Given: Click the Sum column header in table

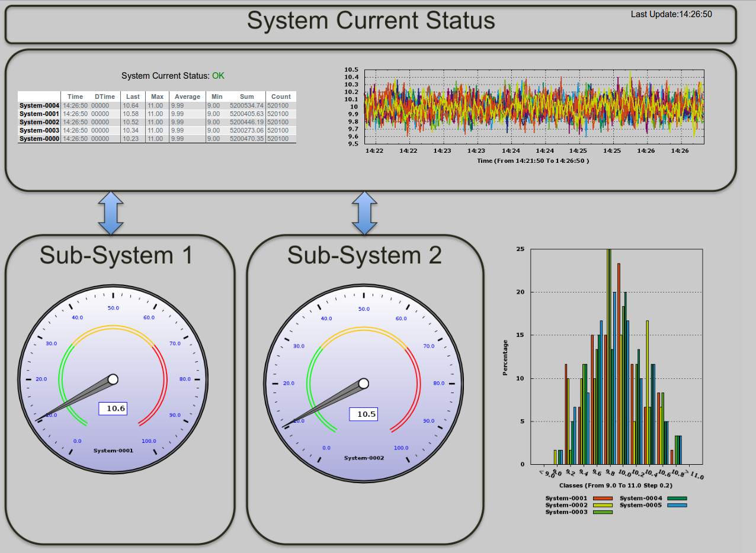Looking at the screenshot, I should point(246,97).
